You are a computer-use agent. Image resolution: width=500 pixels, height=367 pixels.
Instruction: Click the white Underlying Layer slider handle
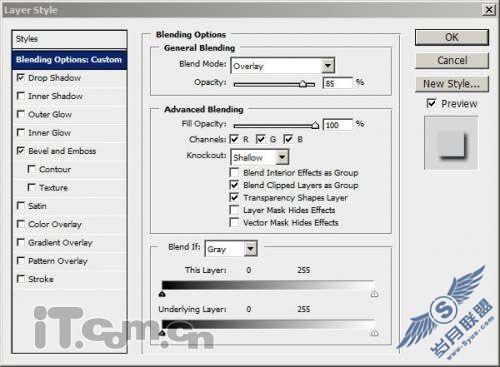click(374, 333)
